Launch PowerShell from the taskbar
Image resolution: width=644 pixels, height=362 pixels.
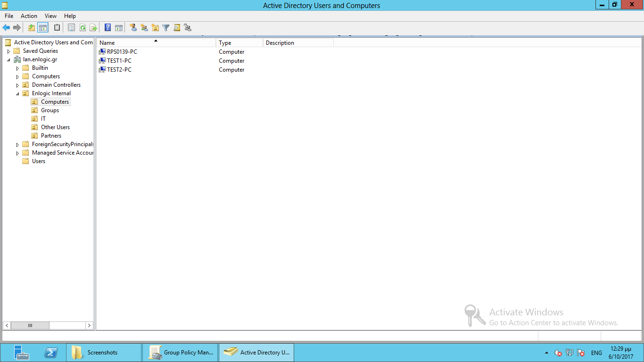point(51,353)
